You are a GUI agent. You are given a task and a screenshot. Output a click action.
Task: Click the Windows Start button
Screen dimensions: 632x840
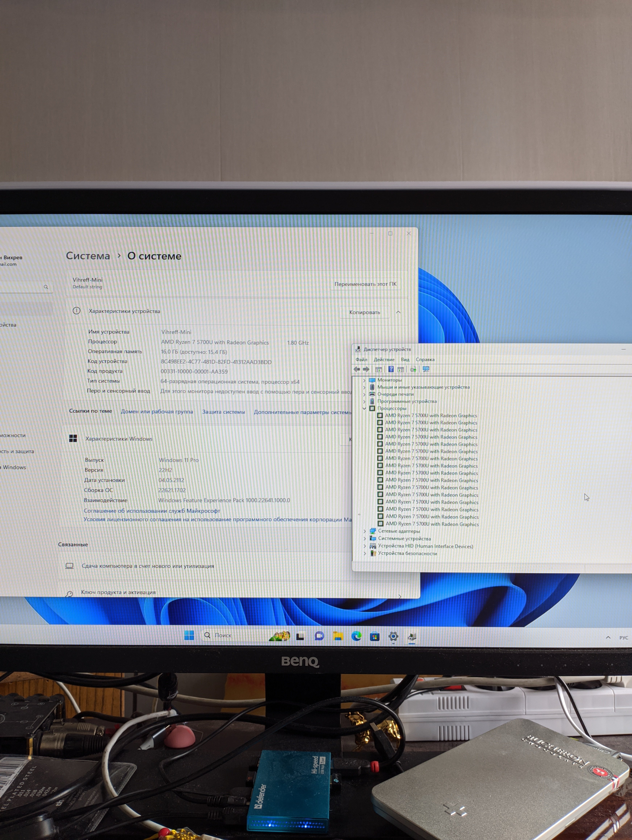pyautogui.click(x=189, y=635)
